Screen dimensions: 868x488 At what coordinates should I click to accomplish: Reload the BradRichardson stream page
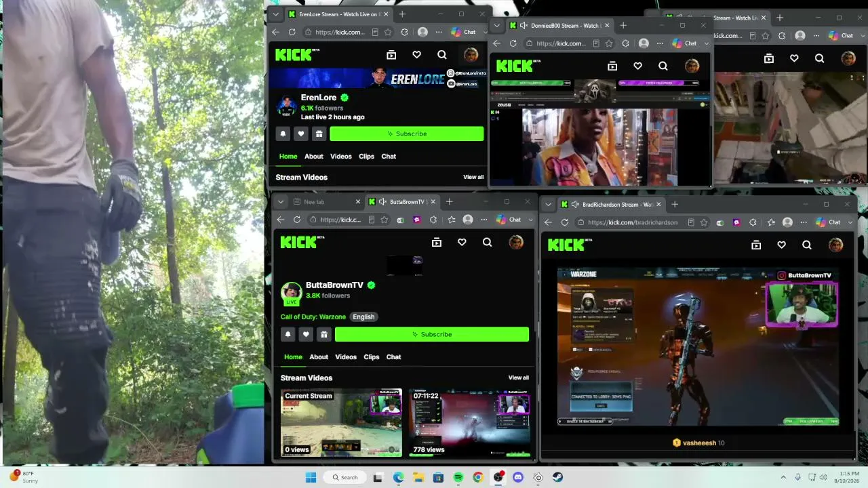pos(564,222)
